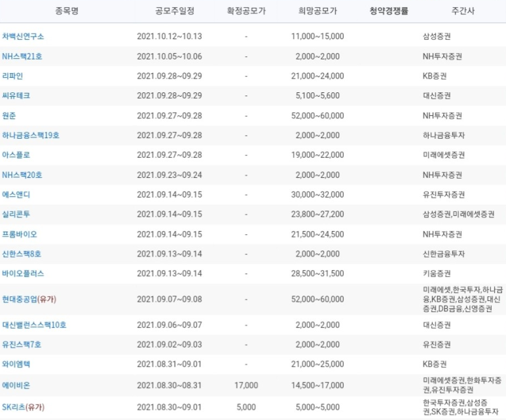Screen dimensions: 506x420
Task: Open the NH스팩21호 stock link
Action: pyautogui.click(x=22, y=56)
